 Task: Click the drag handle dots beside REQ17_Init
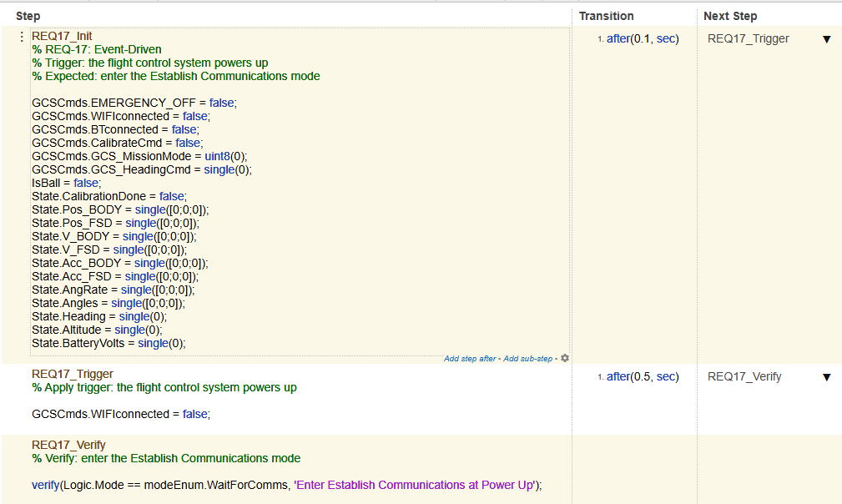(22, 37)
